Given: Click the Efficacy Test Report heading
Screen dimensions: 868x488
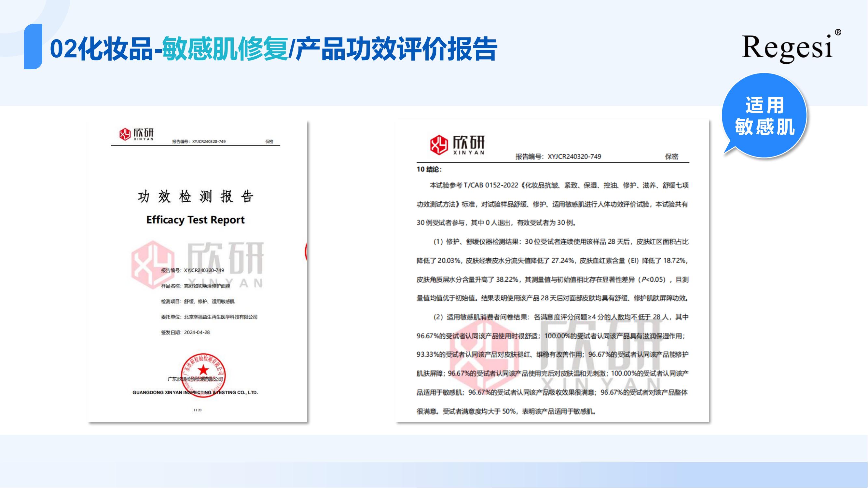Looking at the screenshot, I should point(195,220).
